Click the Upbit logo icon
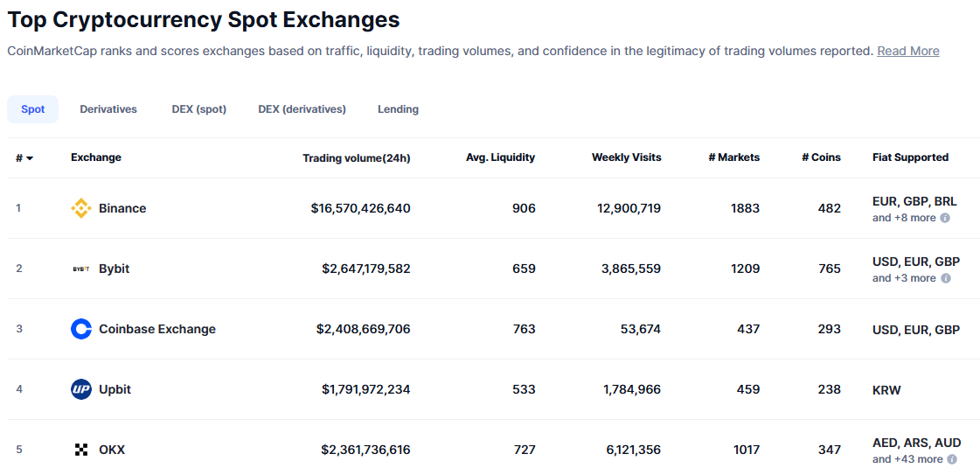Viewport: 980px width, 475px height. click(81, 389)
